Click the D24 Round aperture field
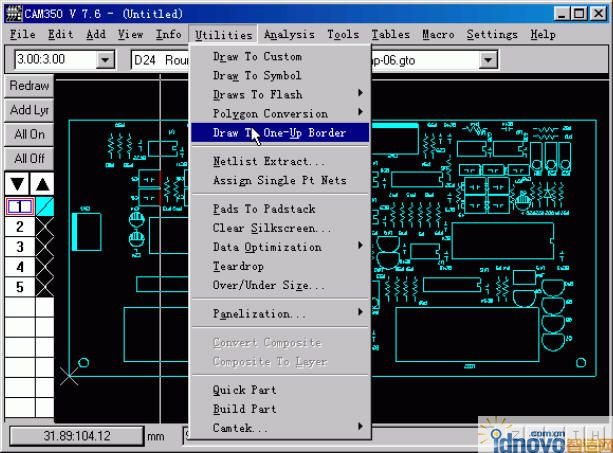613x453 pixels. click(x=160, y=60)
